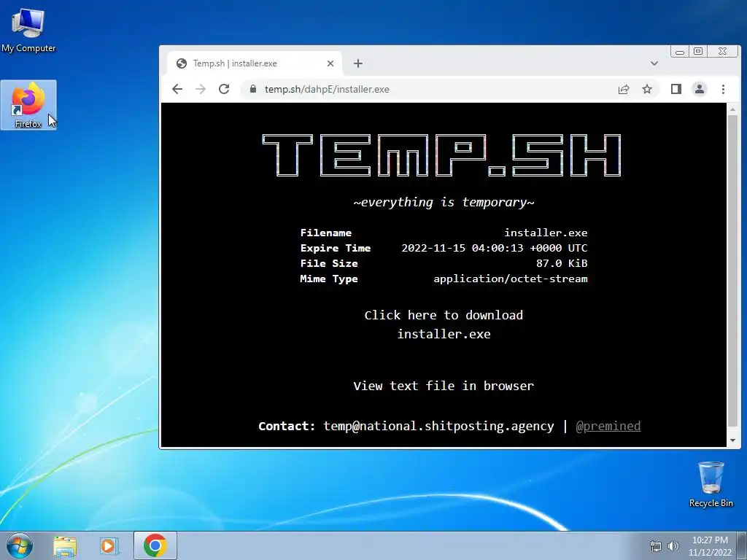Image resolution: width=747 pixels, height=560 pixels.
Task: Click the installer.exe filename value
Action: tap(546, 233)
